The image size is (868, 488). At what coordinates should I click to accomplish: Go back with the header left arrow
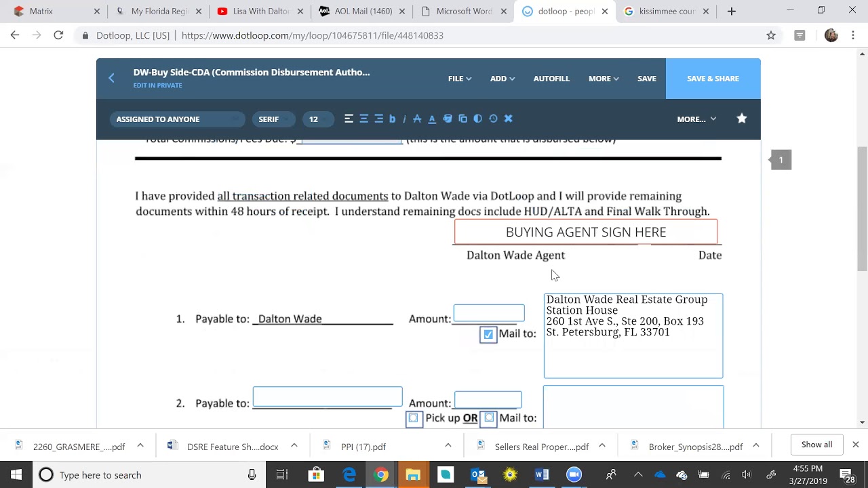point(112,78)
